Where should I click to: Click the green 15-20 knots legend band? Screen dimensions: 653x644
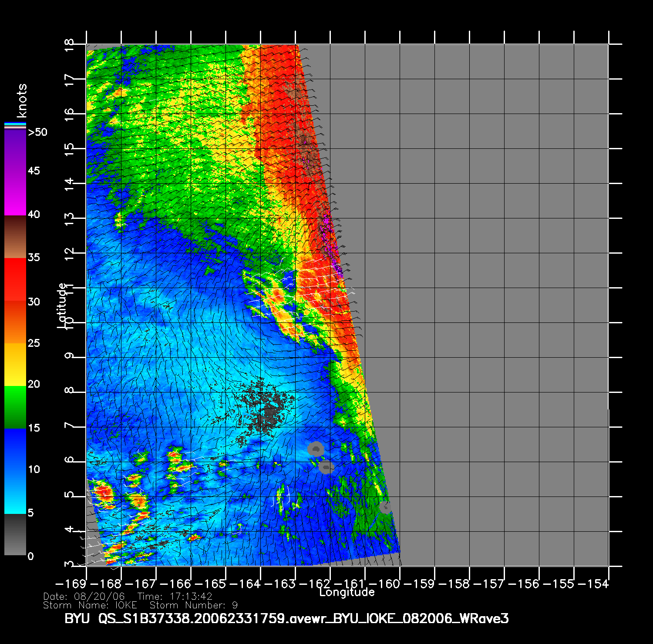[15, 407]
